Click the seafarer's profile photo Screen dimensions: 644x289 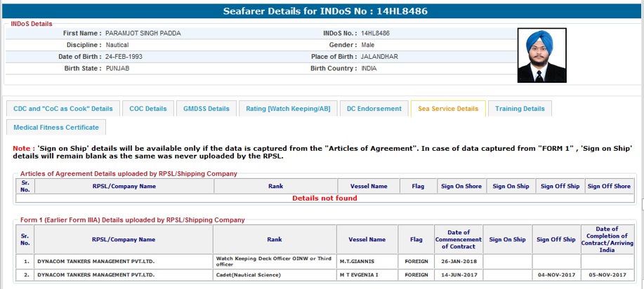pos(541,55)
